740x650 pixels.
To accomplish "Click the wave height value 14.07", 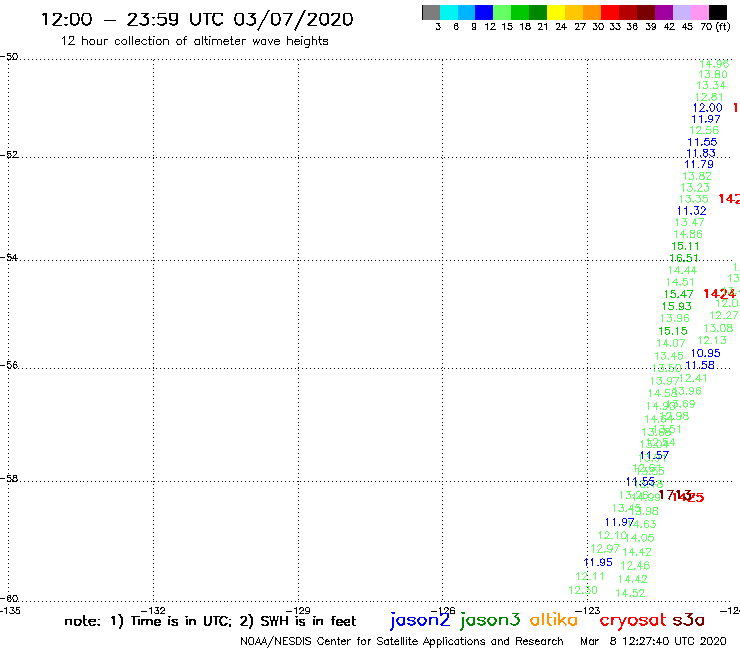I will tap(671, 344).
